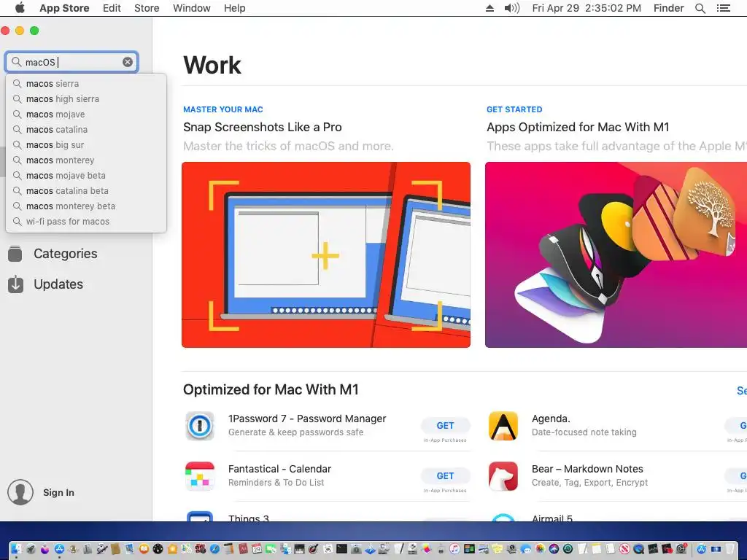Open Terminal from the Dock
The image size is (747, 560).
coord(341,549)
